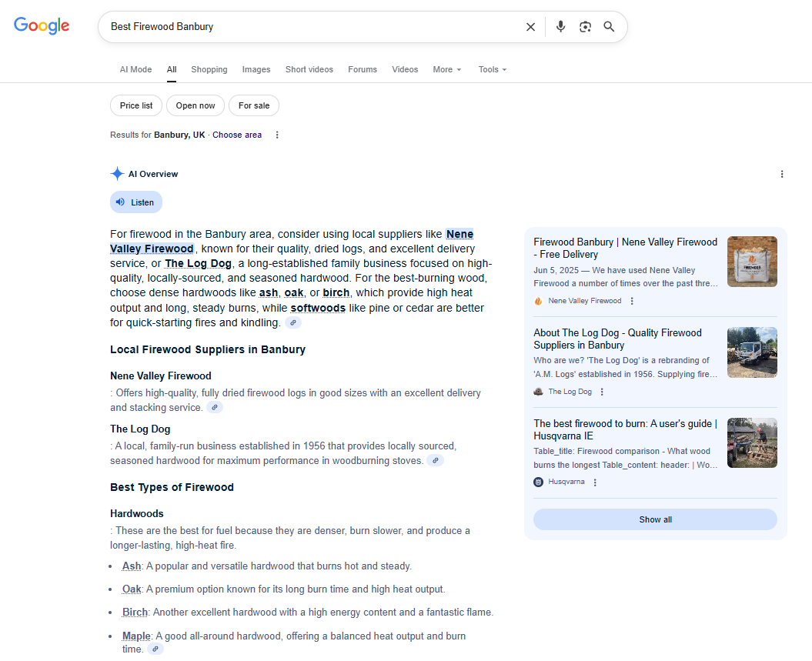Click the Google logo
The image size is (812, 661).
point(42,26)
